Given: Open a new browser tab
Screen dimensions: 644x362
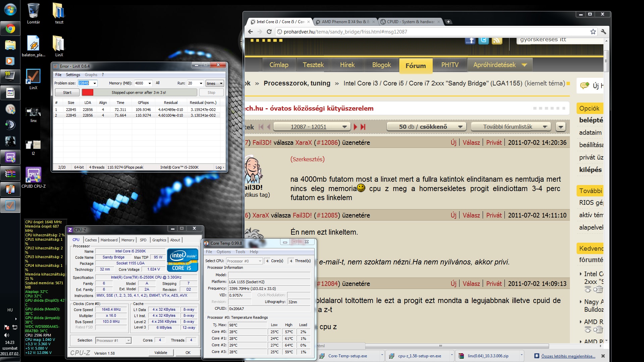Looking at the screenshot, I should 448,22.
